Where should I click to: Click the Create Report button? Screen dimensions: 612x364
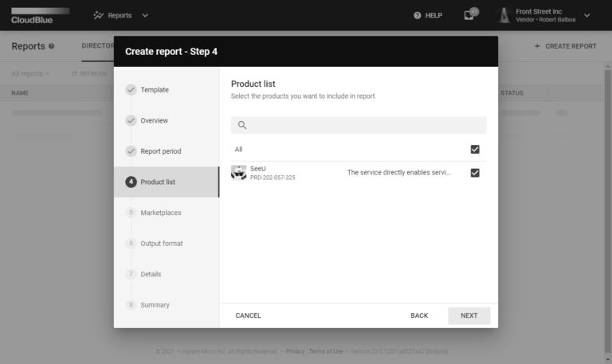565,46
